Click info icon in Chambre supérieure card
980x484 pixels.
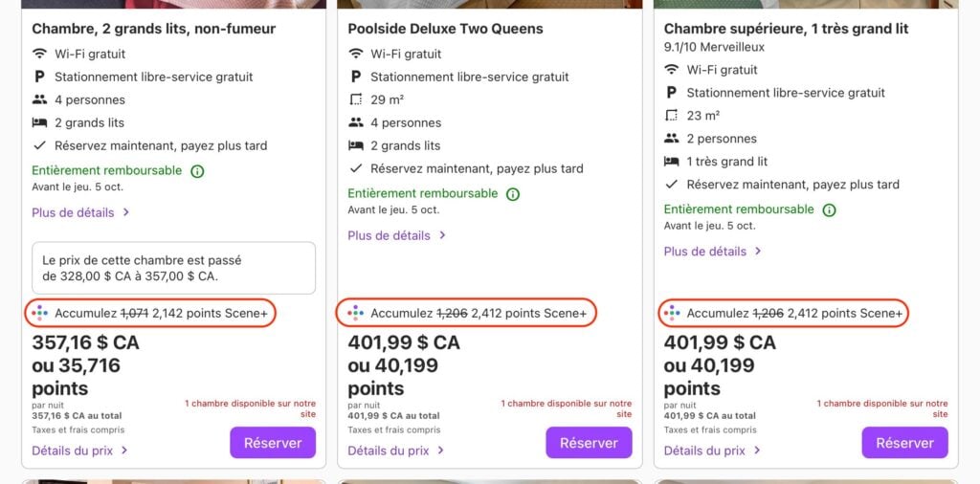pos(829,210)
